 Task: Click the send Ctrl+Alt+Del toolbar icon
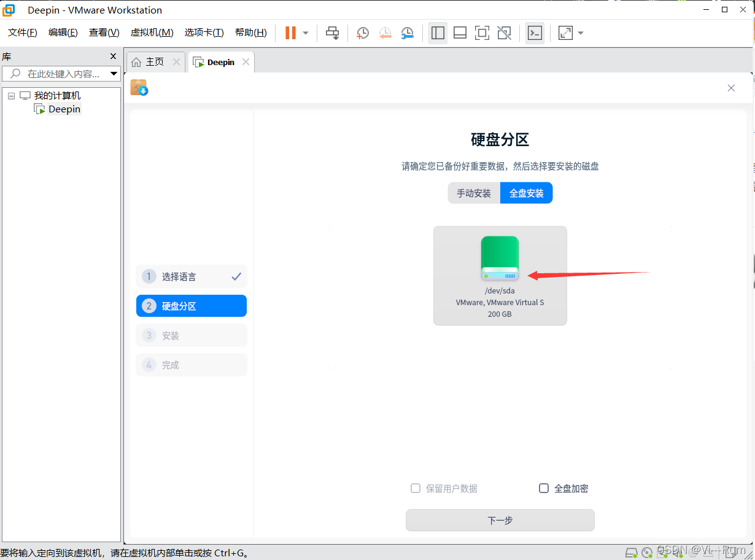(x=332, y=33)
